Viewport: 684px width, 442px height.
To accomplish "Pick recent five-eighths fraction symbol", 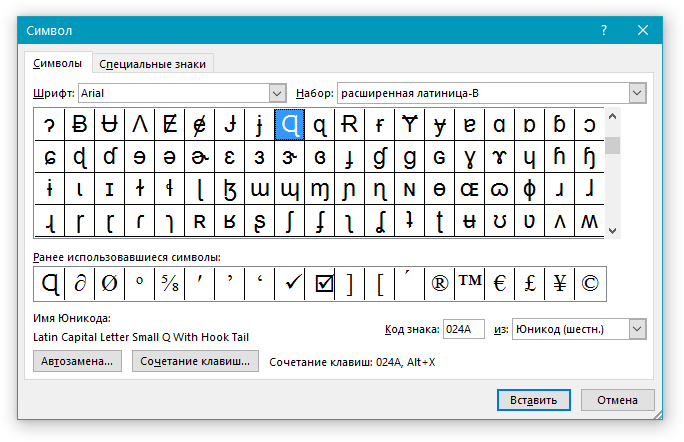I will pos(170,284).
